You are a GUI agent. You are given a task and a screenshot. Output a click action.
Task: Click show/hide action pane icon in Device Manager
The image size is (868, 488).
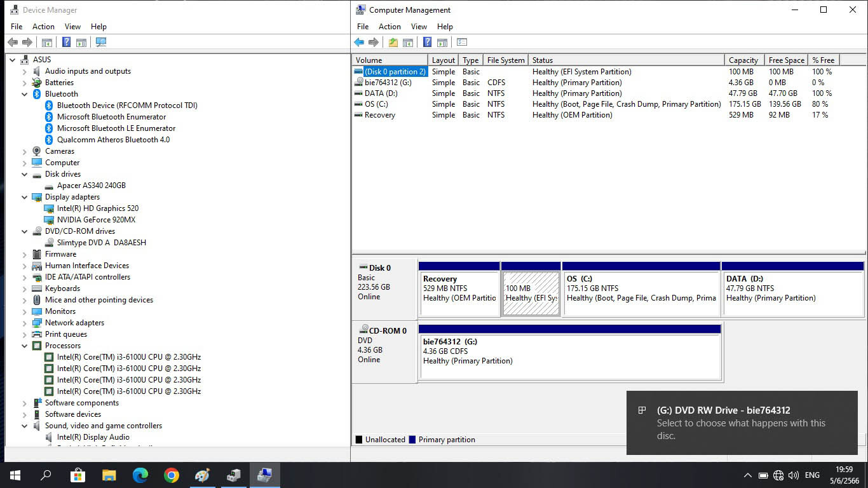81,43
